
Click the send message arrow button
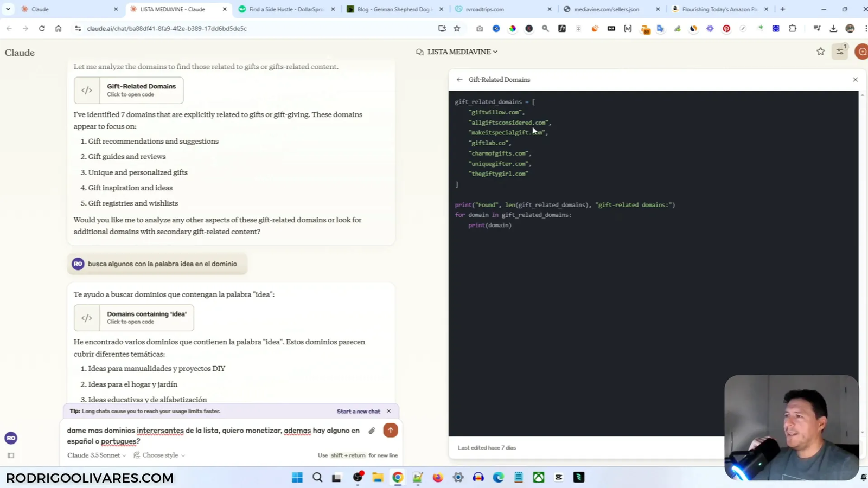point(390,430)
